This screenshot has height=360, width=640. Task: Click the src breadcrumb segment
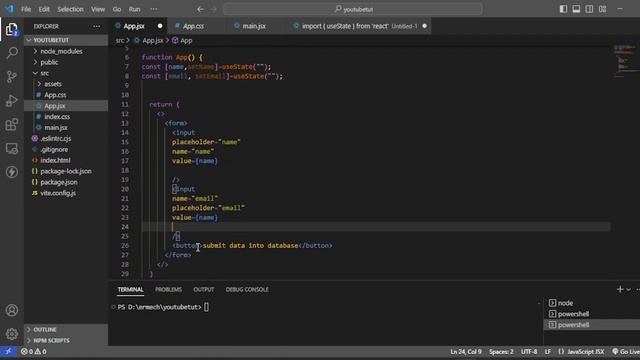120,40
